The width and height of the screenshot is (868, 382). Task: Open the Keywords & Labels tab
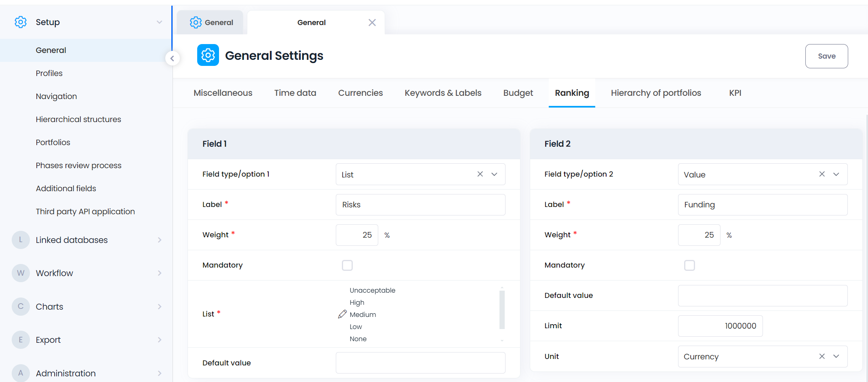[442, 93]
